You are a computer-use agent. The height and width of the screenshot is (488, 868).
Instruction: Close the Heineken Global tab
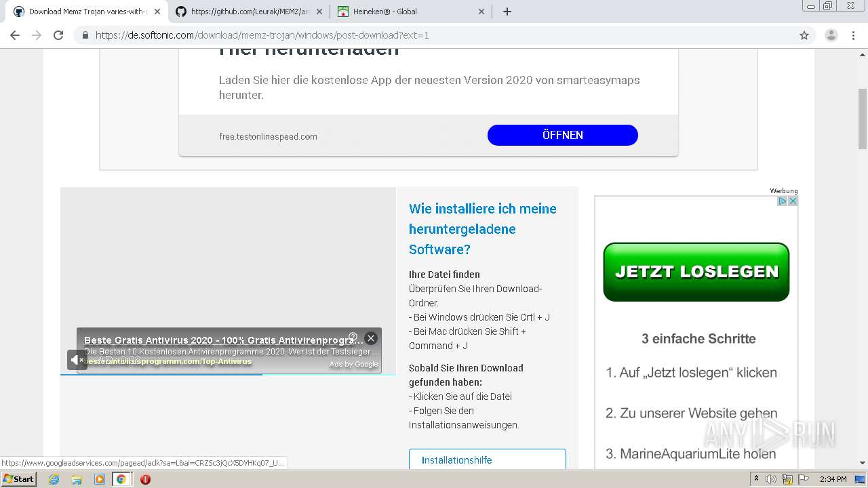click(481, 12)
